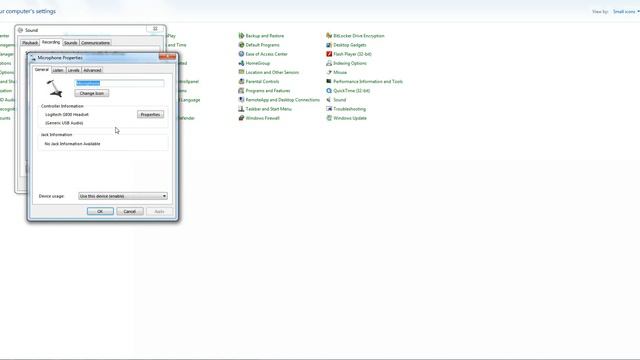
Task: Click the Change Icon button
Action: point(92,93)
